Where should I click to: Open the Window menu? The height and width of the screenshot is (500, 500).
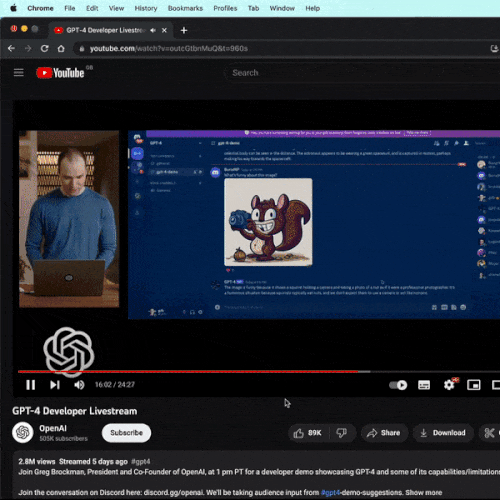pyautogui.click(x=282, y=8)
